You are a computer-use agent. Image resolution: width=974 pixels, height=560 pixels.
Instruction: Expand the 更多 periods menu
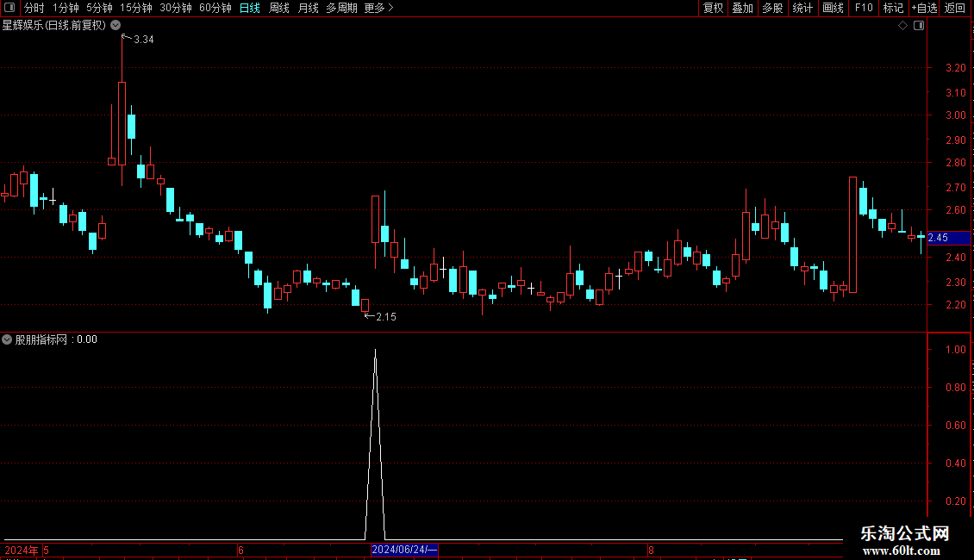click(379, 8)
